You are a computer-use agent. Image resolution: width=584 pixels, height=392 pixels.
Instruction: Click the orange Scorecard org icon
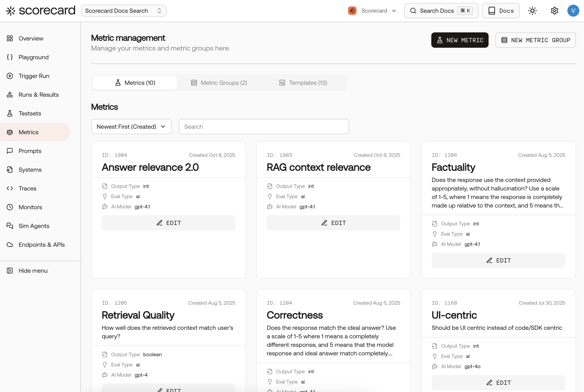352,11
